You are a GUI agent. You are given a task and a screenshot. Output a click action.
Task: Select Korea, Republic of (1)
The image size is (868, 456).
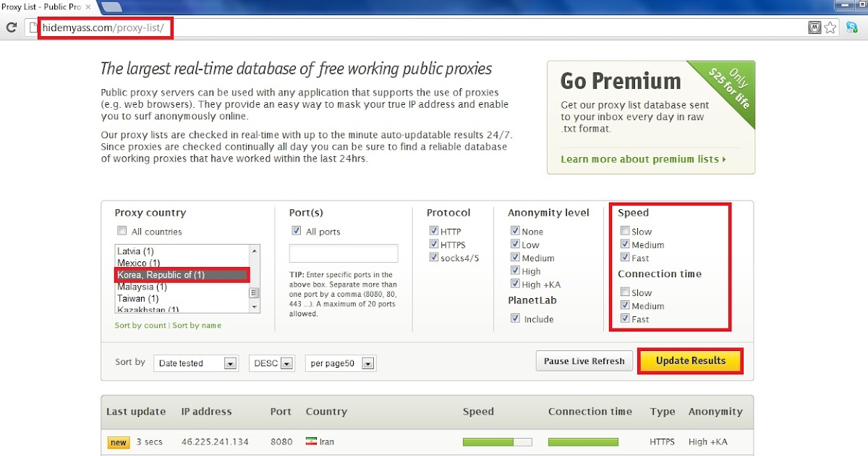(x=182, y=275)
